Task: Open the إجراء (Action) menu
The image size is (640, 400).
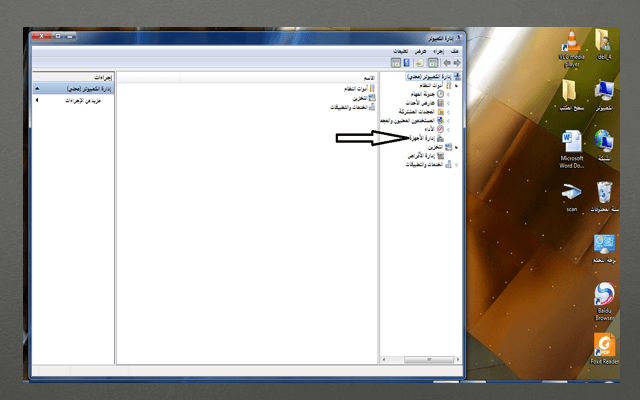Action: click(x=438, y=51)
